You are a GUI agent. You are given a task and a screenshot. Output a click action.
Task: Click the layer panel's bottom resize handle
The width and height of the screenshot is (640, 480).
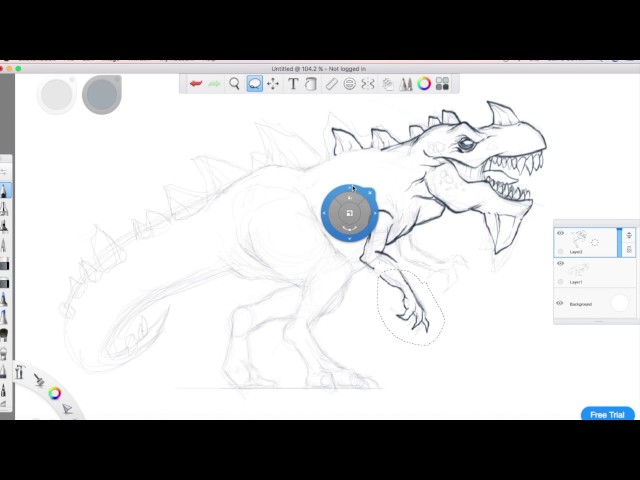[x=598, y=322]
